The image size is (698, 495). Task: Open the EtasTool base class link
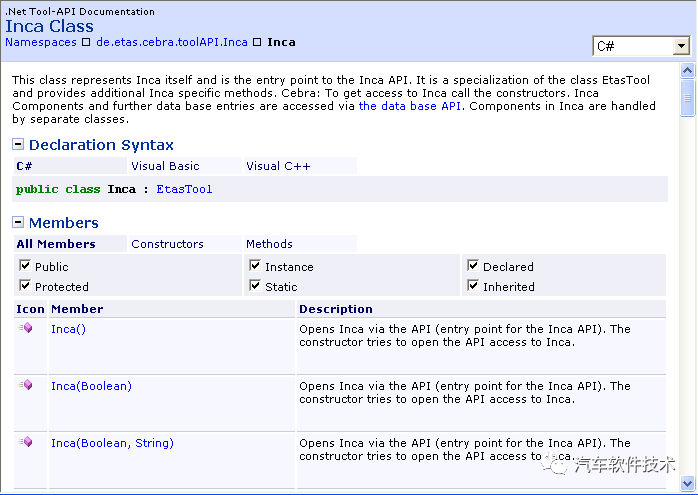(x=184, y=189)
